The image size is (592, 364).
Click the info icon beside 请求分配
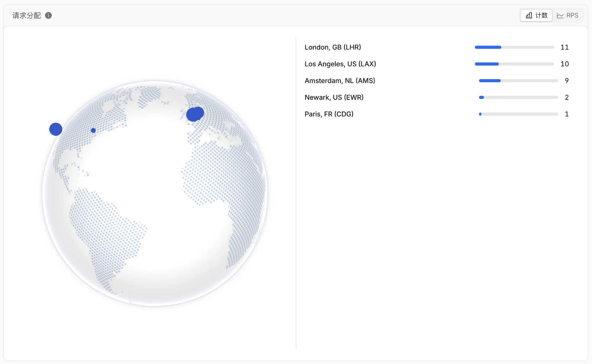[x=48, y=15]
